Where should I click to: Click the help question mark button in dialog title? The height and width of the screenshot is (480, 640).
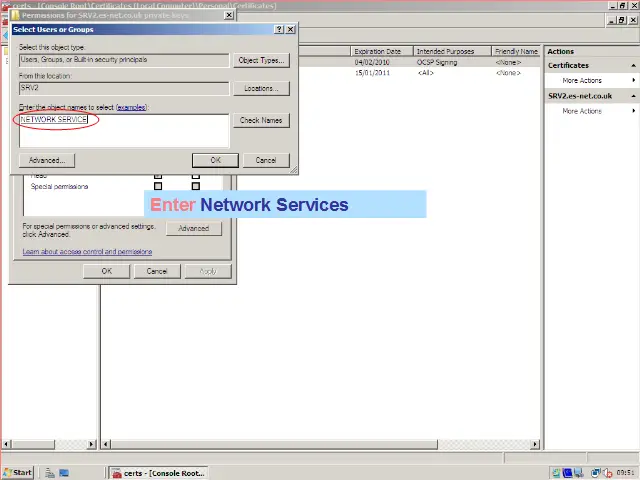pyautogui.click(x=279, y=30)
